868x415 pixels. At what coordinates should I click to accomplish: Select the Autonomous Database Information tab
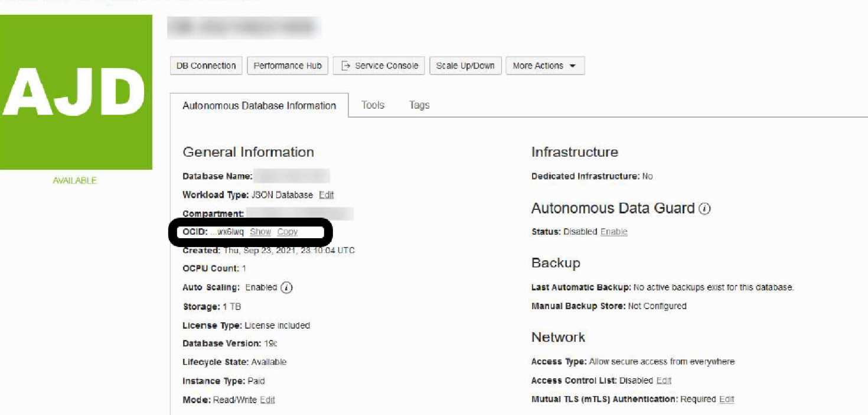click(x=259, y=106)
